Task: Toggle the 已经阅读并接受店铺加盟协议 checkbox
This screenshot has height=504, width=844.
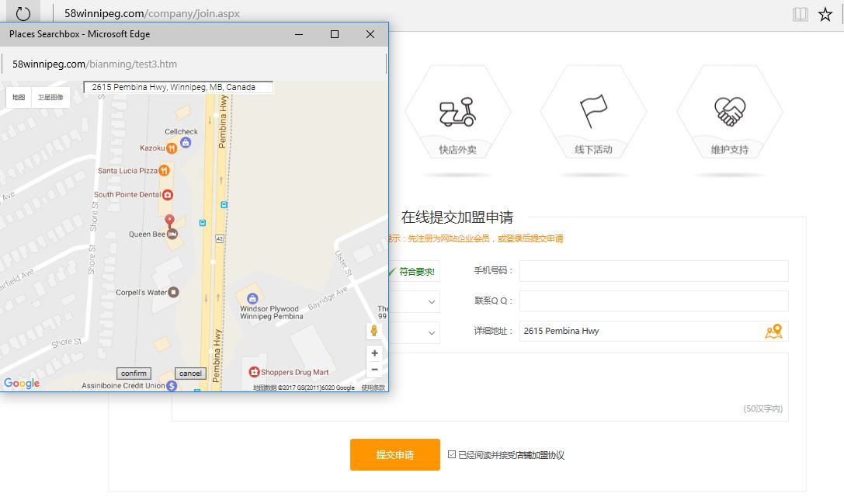Action: pos(452,454)
